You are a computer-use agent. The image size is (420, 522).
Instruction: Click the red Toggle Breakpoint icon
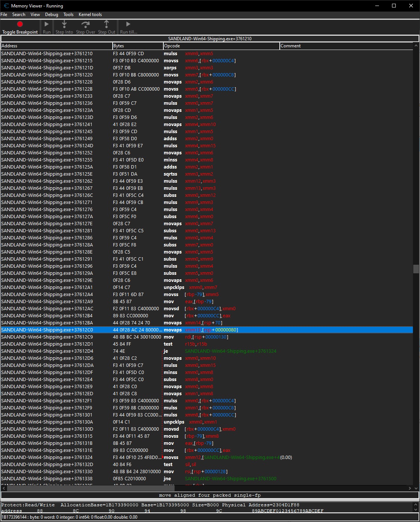click(x=20, y=24)
